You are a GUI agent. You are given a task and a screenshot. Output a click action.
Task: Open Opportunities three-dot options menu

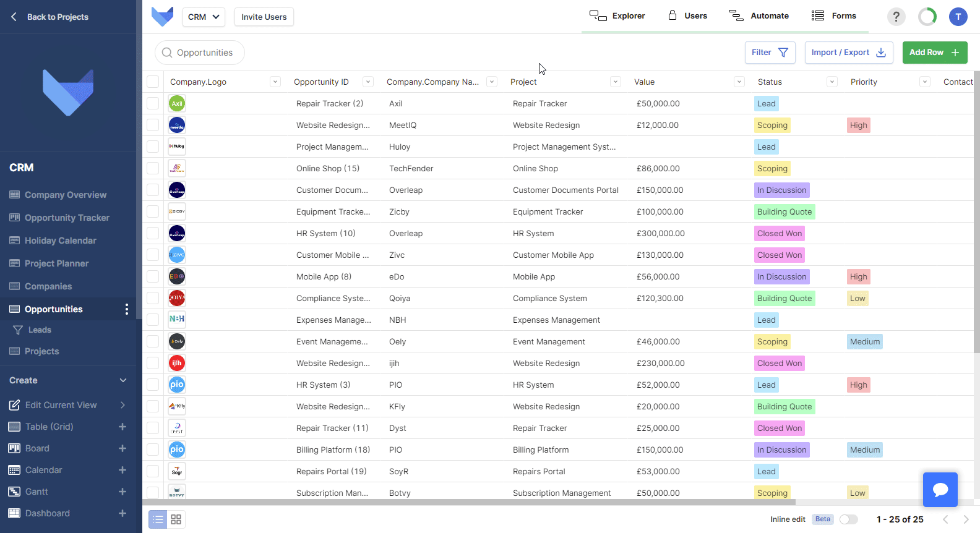pyautogui.click(x=127, y=309)
